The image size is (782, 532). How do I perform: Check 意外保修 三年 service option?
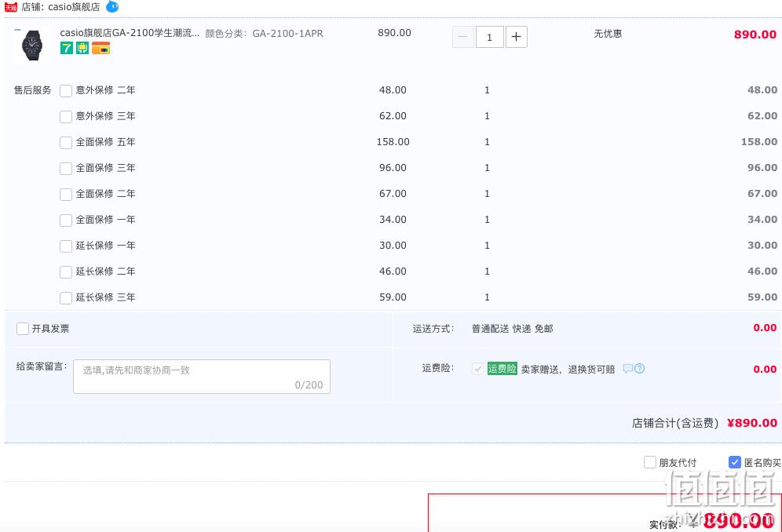[x=66, y=117]
